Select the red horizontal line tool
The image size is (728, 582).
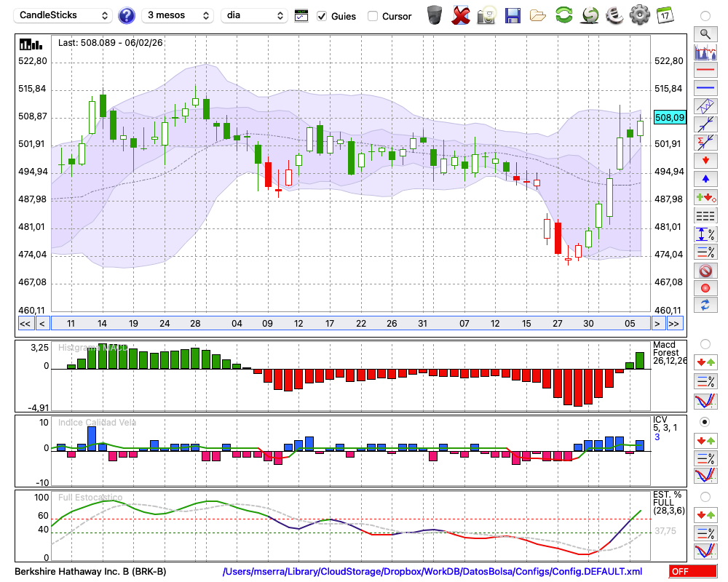[705, 71]
